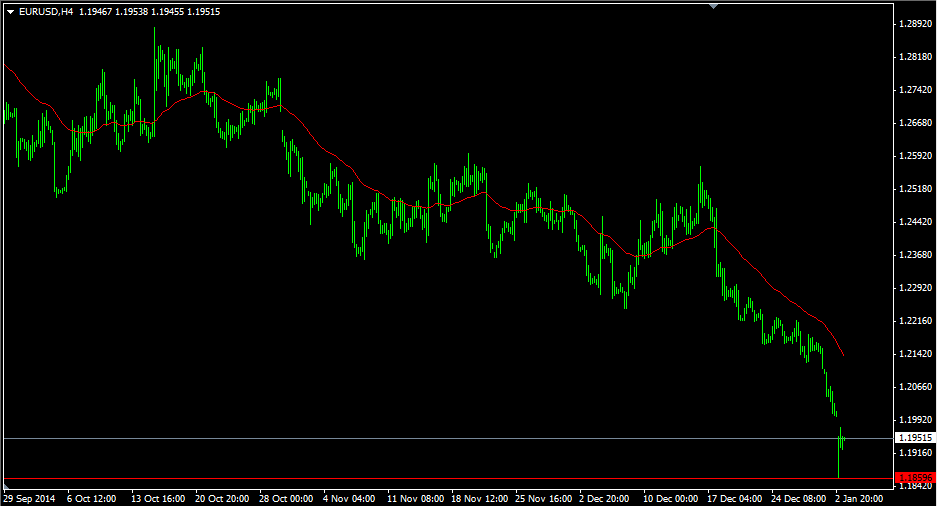This screenshot has height=506, width=938.
Task: Click price scale value 1.22920
Action: tap(916, 288)
